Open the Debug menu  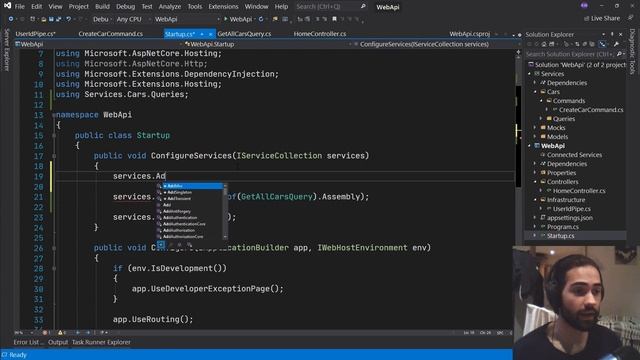125,7
